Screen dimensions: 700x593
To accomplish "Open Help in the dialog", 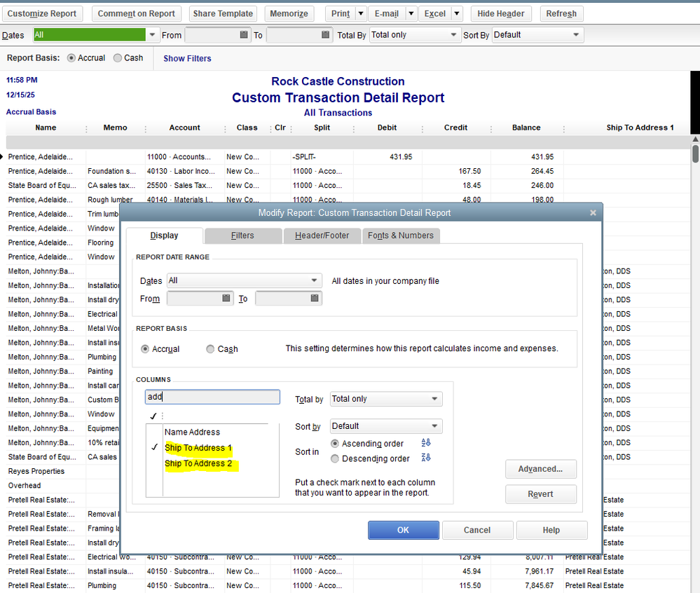I will [x=551, y=530].
